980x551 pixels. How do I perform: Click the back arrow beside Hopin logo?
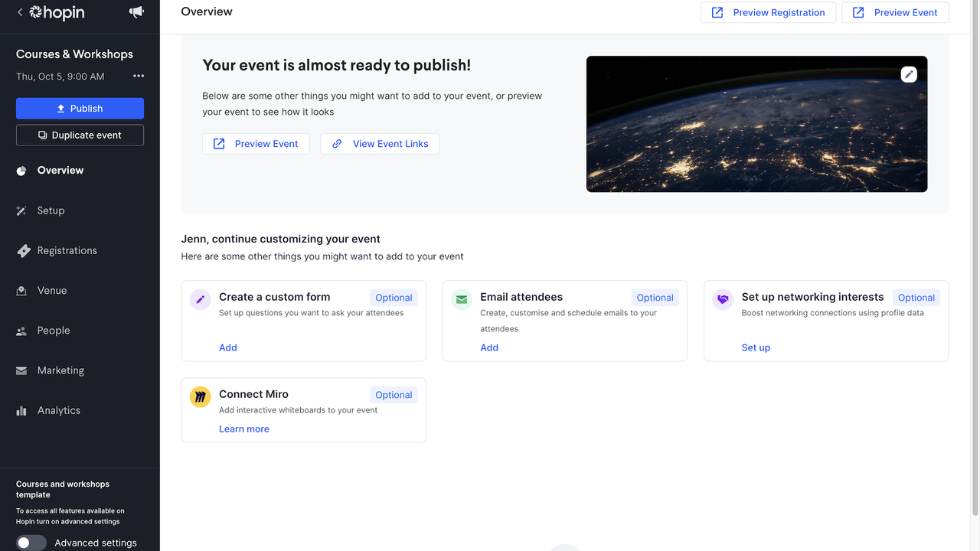[x=20, y=12]
